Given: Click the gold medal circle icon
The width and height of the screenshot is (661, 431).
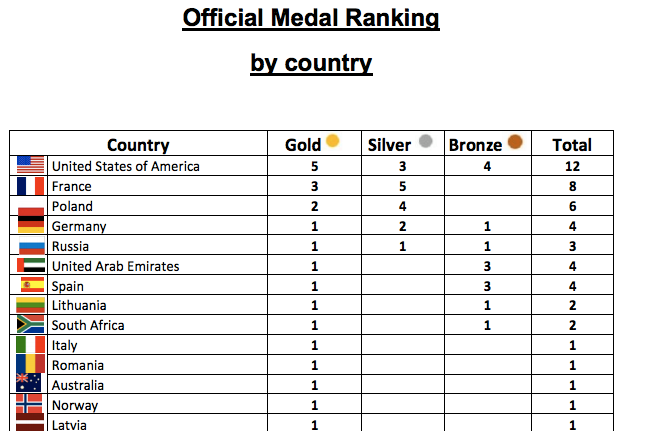Looking at the screenshot, I should point(333,142).
